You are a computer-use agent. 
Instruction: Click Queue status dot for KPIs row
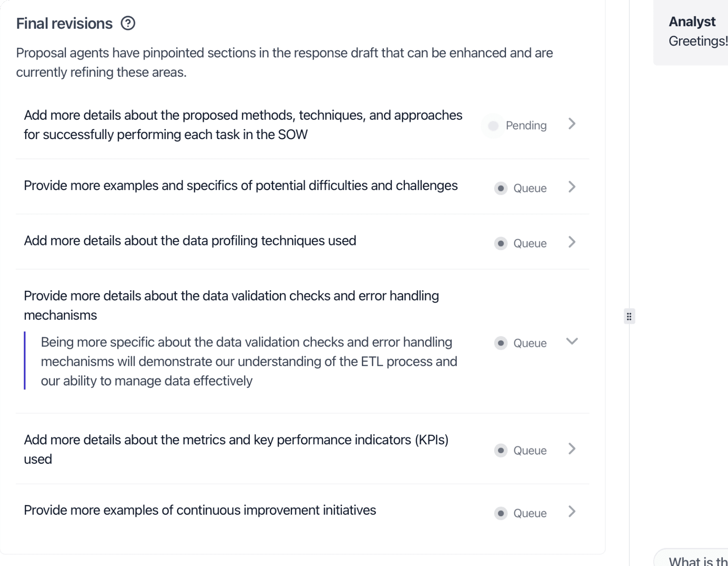(501, 450)
